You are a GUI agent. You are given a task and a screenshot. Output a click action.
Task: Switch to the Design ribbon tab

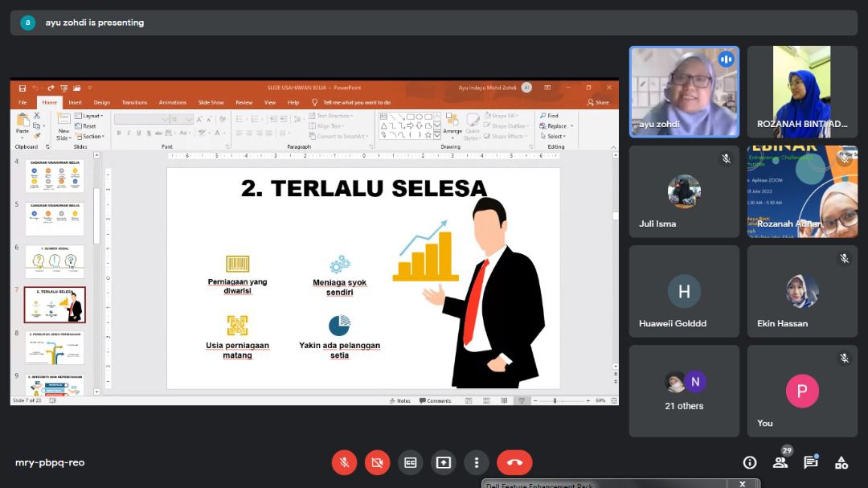101,102
